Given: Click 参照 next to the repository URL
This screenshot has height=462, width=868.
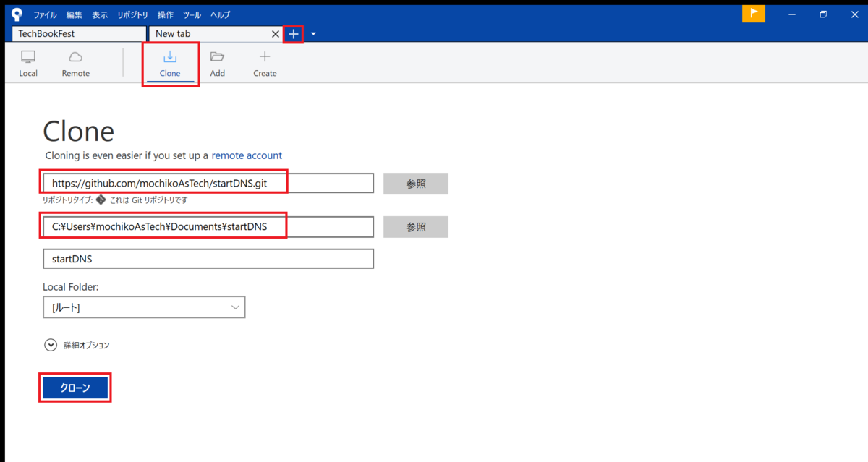Looking at the screenshot, I should [416, 184].
